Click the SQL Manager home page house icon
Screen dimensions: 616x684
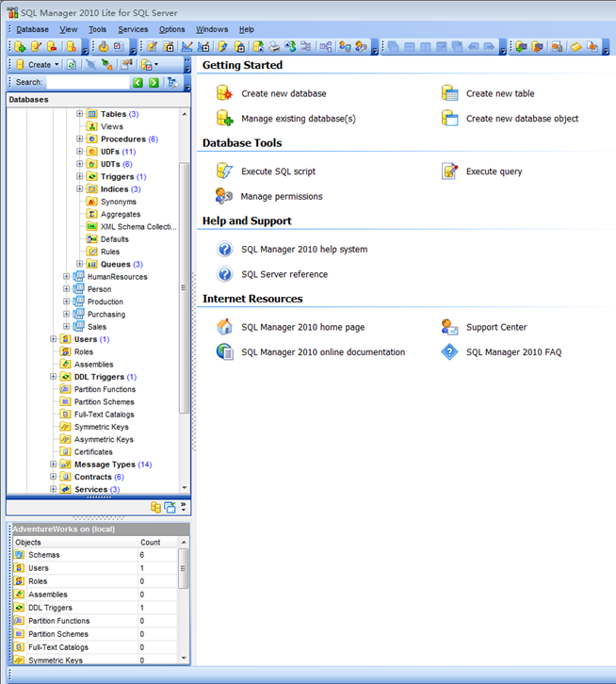tap(225, 327)
